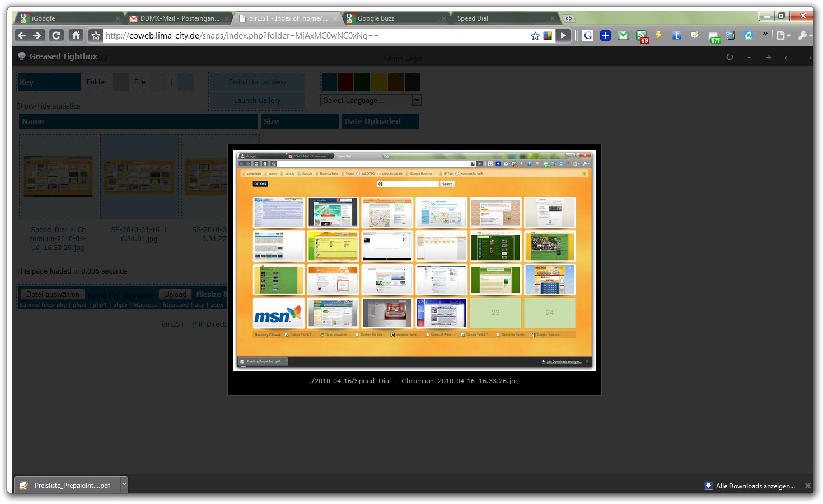Rotate the image using the lightbox rotate icon
Viewport: 823px width, 504px height.
[730, 57]
